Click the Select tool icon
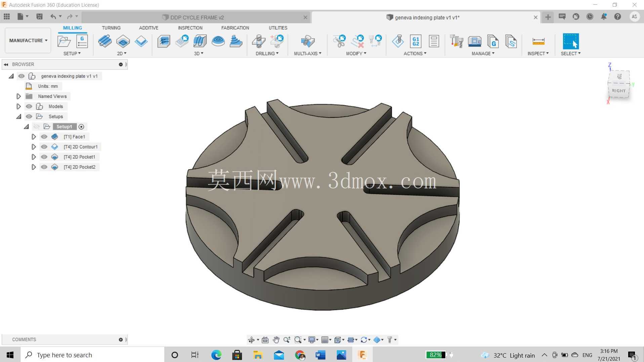The height and width of the screenshot is (362, 644). pyautogui.click(x=571, y=41)
